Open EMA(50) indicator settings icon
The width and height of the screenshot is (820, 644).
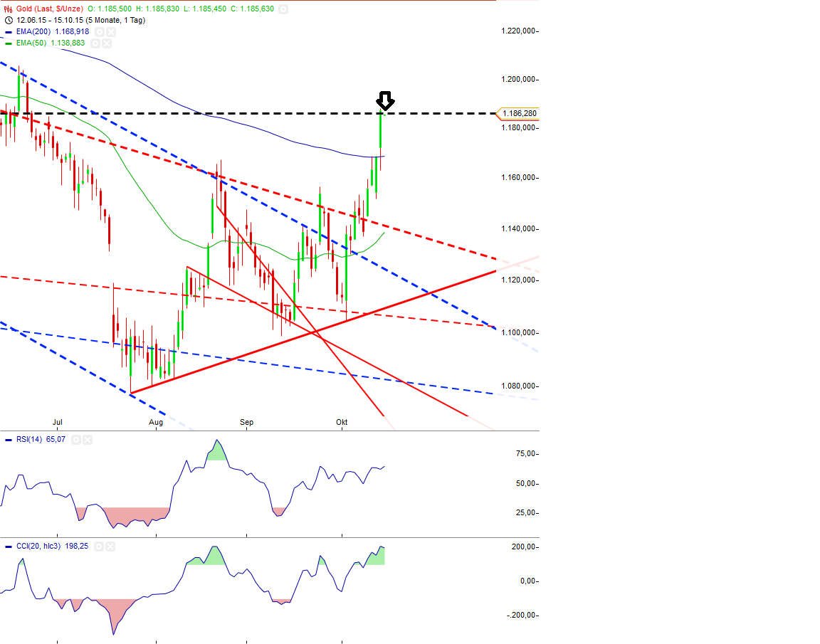click(x=95, y=43)
